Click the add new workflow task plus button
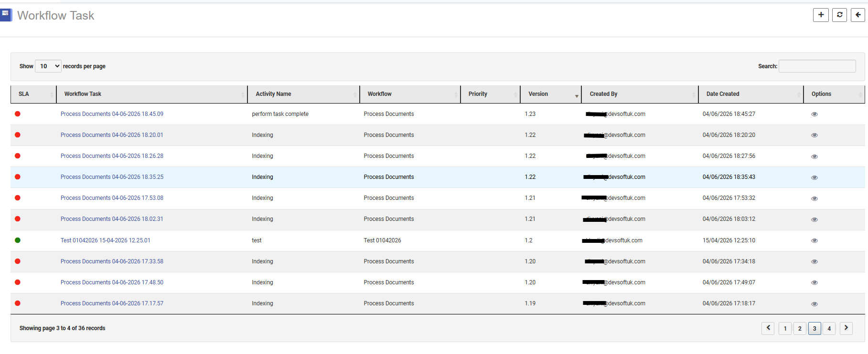 pyautogui.click(x=821, y=15)
